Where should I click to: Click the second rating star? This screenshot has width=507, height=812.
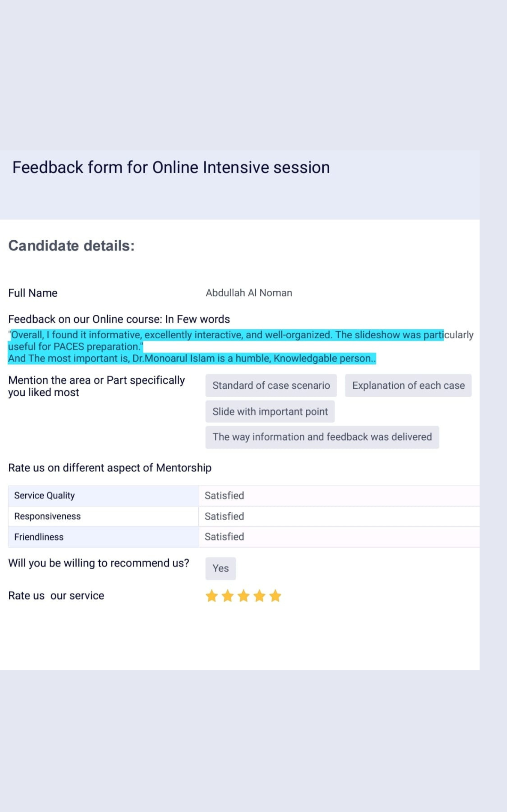pyautogui.click(x=228, y=596)
